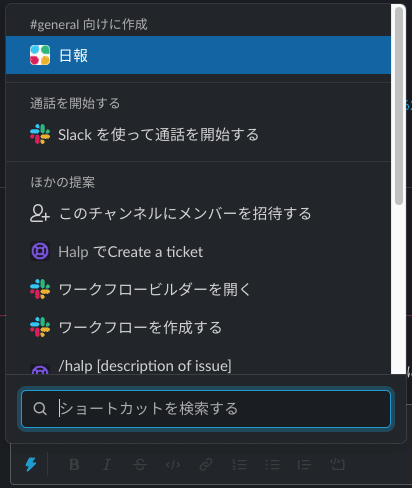Click the colorful 日報 workflow icon

(40, 55)
